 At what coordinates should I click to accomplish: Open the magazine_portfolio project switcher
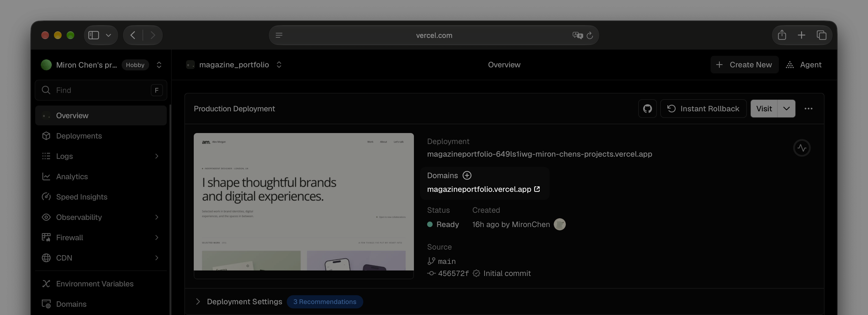(x=279, y=65)
